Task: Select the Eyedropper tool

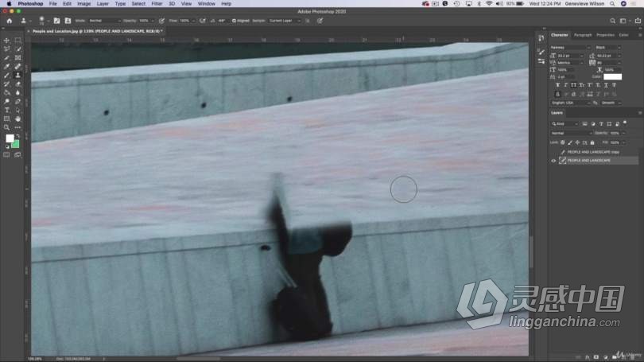Action: [6, 66]
